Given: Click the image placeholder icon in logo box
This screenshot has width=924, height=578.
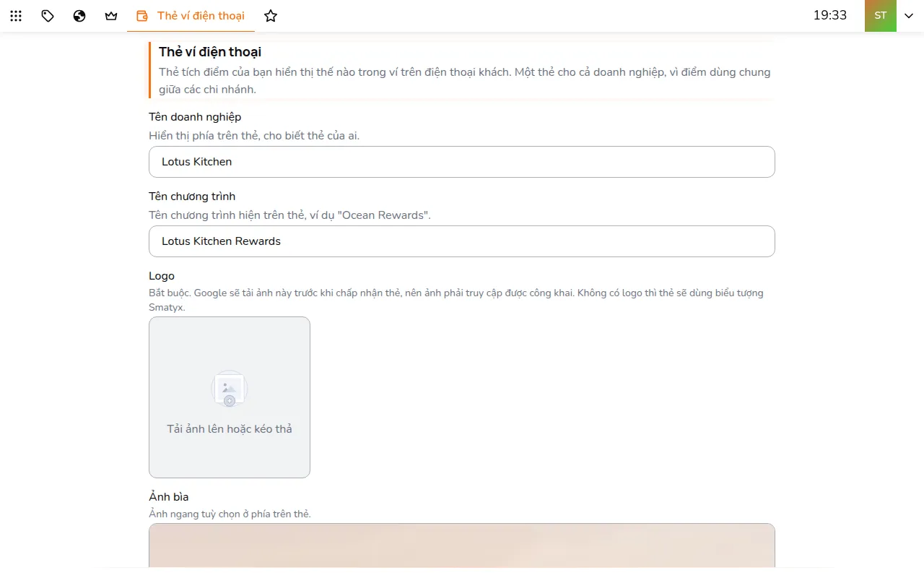Looking at the screenshot, I should click(230, 389).
